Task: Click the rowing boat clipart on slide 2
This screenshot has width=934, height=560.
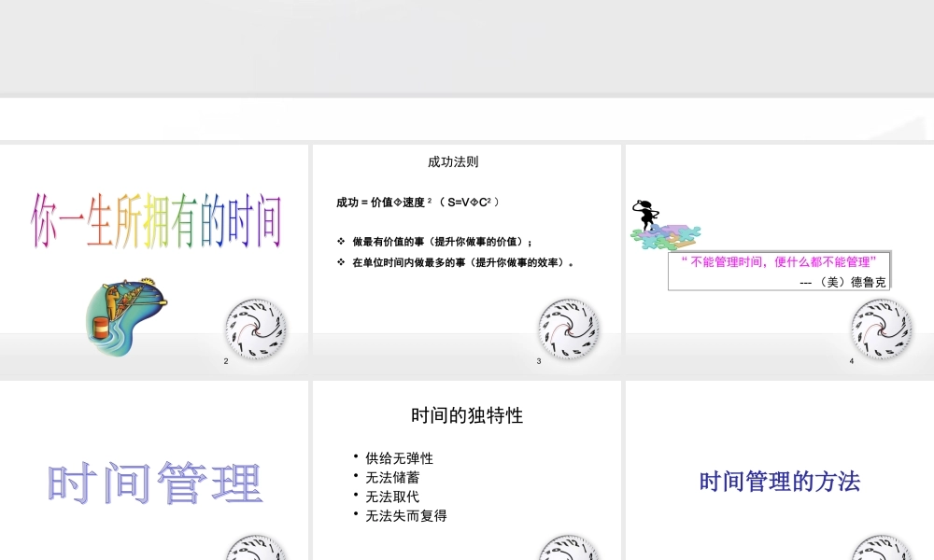Action: coord(126,317)
